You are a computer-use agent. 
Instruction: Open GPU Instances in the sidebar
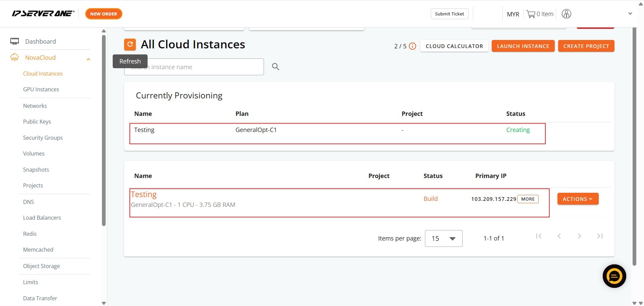click(x=41, y=89)
